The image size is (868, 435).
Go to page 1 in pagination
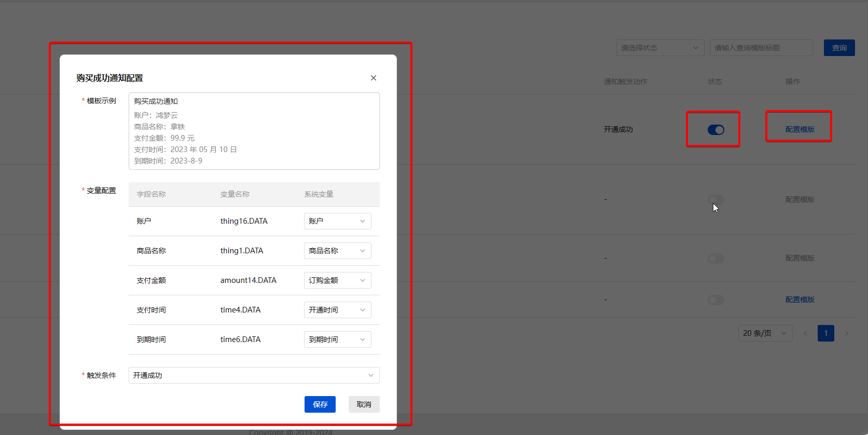(826, 333)
